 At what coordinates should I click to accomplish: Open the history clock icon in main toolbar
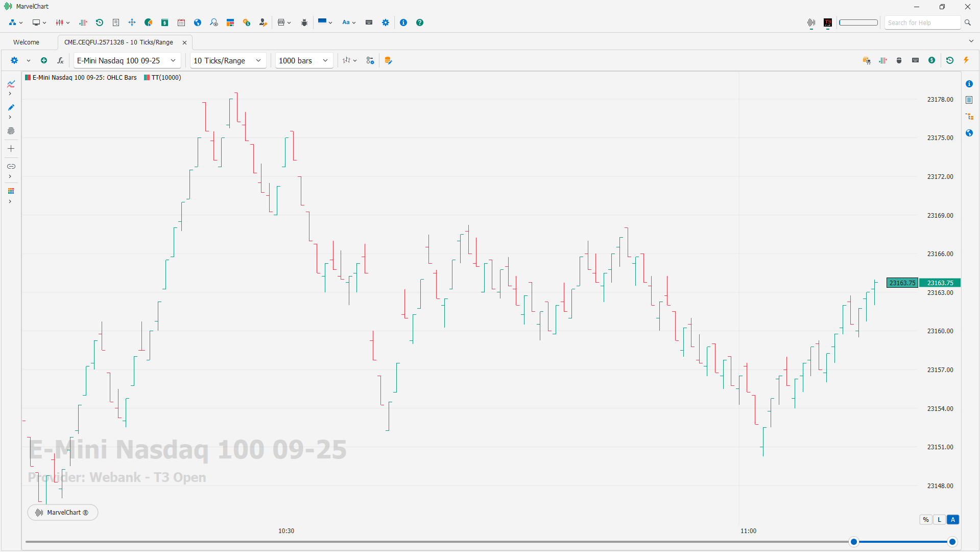point(100,22)
